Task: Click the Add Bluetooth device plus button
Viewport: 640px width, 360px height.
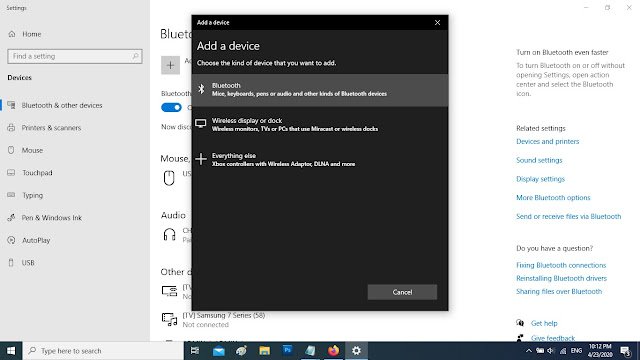Action: point(170,65)
